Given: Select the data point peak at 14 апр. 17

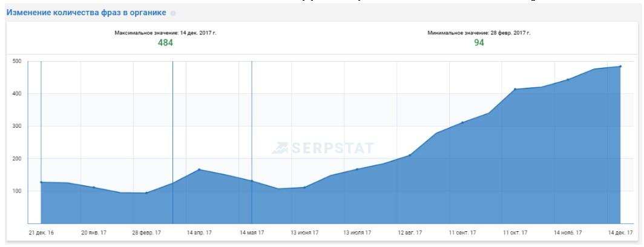Looking at the screenshot, I should click(199, 170).
